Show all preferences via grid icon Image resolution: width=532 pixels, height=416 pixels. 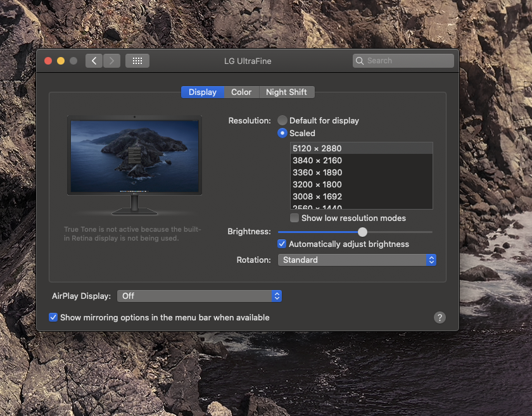point(137,61)
